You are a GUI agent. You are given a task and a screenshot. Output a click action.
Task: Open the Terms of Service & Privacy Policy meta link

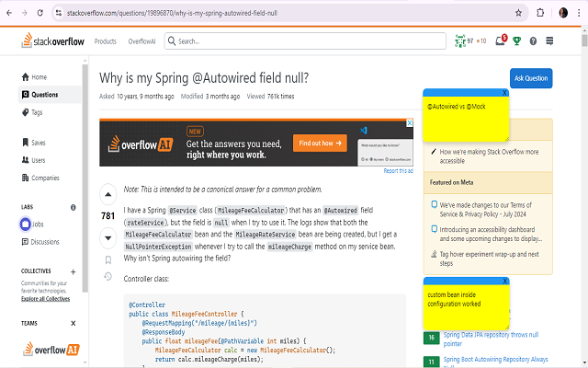[486, 210]
